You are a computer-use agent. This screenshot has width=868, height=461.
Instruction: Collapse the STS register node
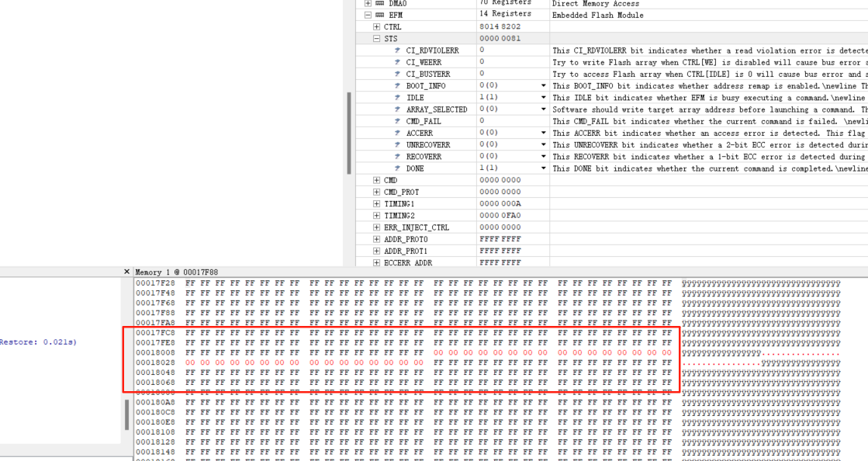point(377,38)
